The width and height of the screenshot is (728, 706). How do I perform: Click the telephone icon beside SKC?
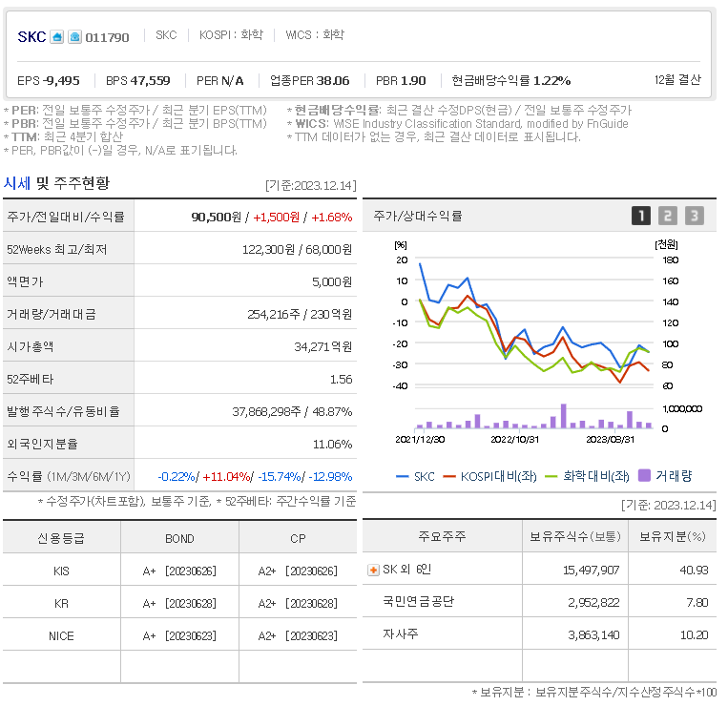point(74,36)
